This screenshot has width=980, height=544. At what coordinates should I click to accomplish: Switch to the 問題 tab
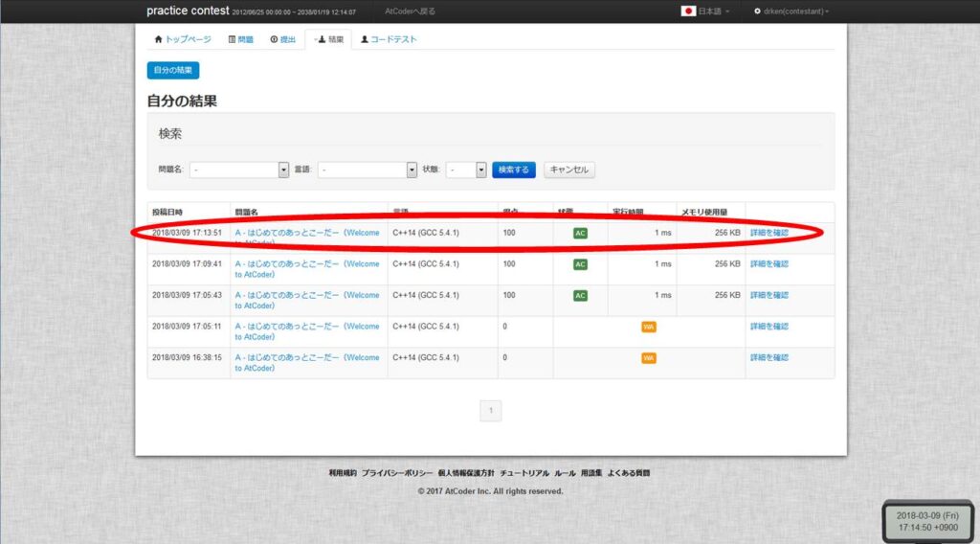[x=241, y=39]
